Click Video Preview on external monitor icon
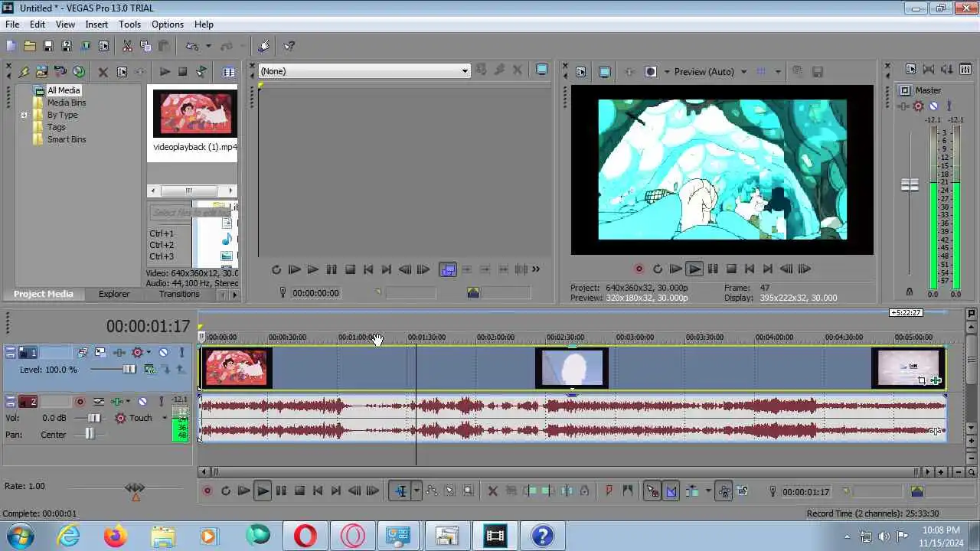The height and width of the screenshot is (551, 980). [604, 72]
